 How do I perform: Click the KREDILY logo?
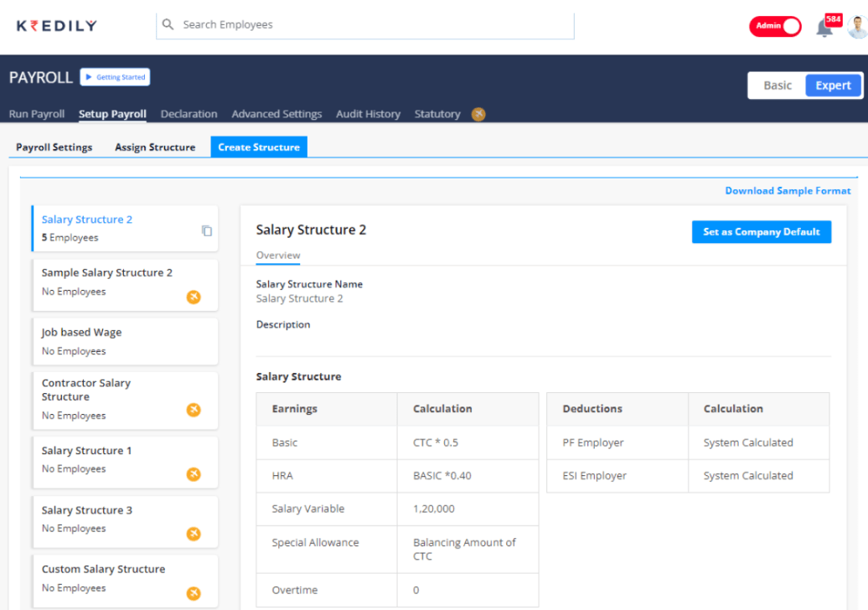tap(57, 26)
